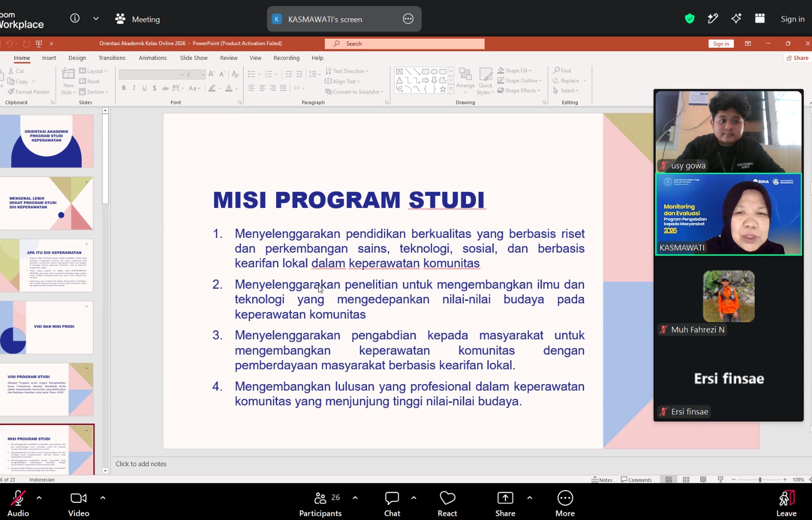
Task: Open the Meeting tab
Action: click(138, 19)
